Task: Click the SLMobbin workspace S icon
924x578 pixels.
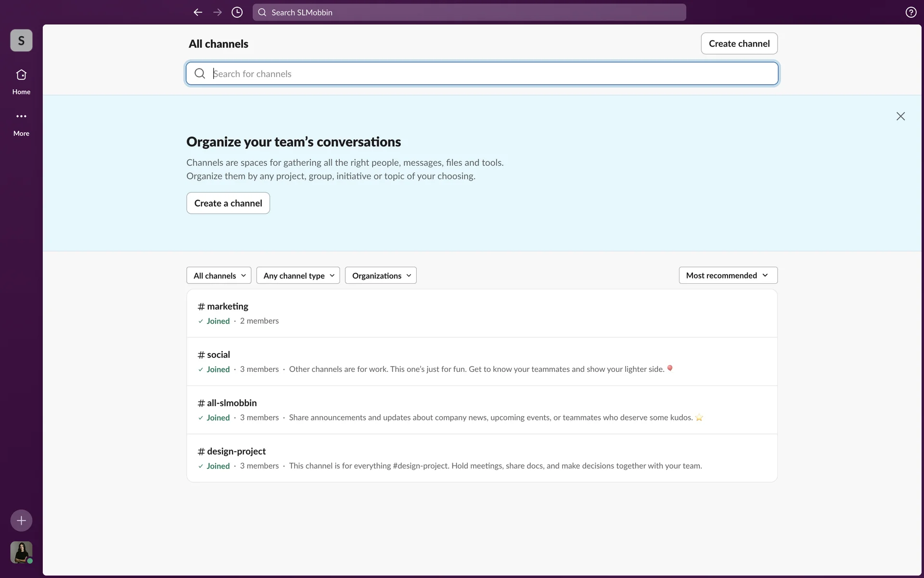Action: click(x=21, y=40)
